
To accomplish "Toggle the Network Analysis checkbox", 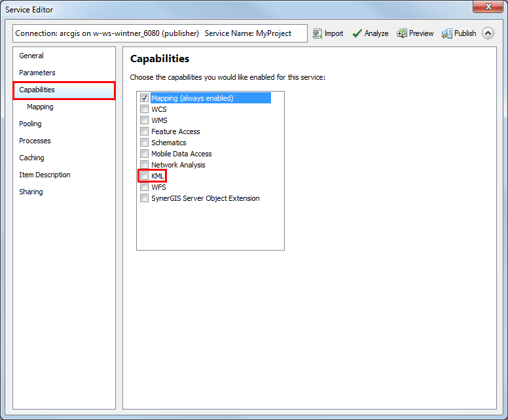I will pyautogui.click(x=145, y=165).
